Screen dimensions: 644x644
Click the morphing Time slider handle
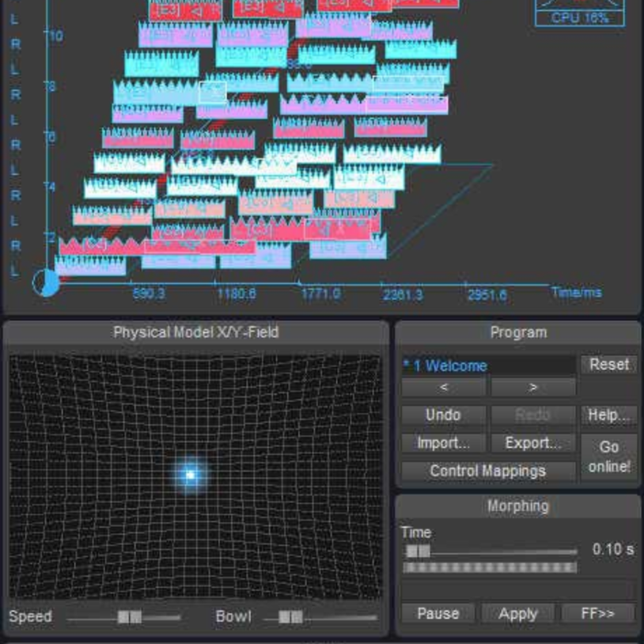click(418, 551)
